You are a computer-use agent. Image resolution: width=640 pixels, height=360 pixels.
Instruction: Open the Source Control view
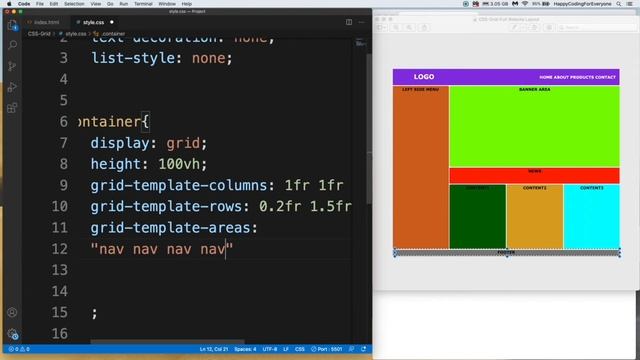click(12, 66)
